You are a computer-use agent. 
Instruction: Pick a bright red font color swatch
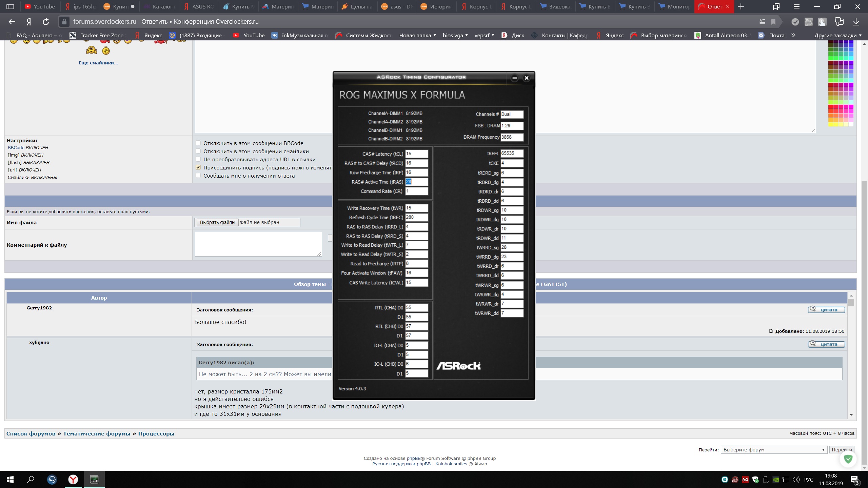(831, 107)
